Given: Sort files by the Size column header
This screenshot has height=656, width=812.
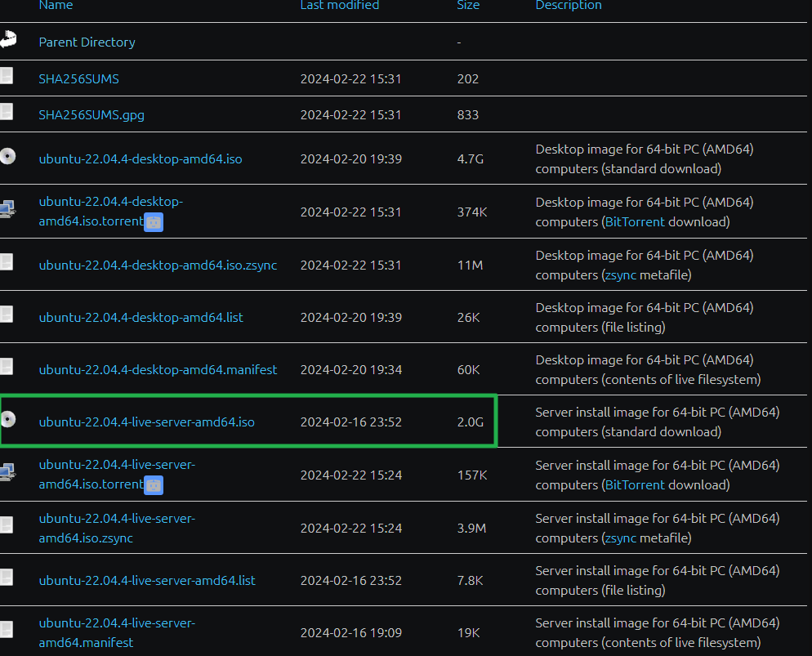Looking at the screenshot, I should tap(468, 5).
